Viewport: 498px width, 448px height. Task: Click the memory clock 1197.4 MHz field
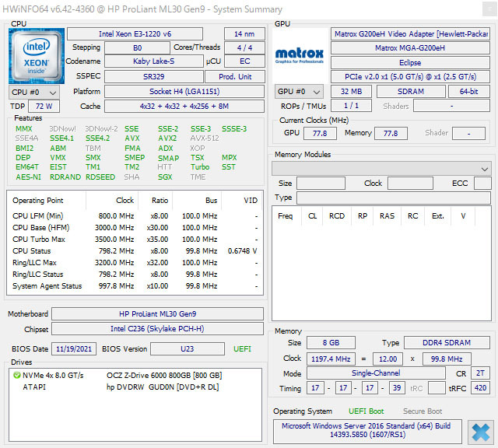tap(331, 359)
